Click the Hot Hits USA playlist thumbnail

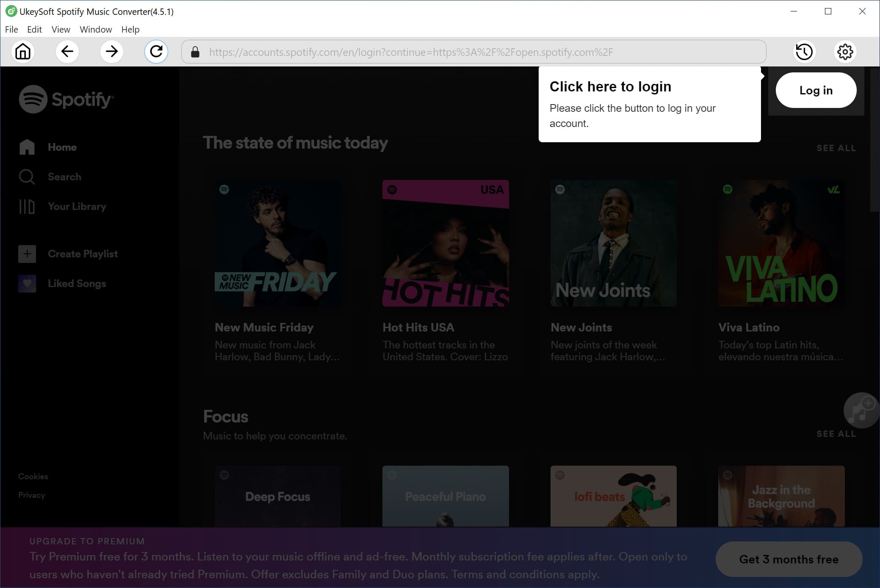coord(446,243)
